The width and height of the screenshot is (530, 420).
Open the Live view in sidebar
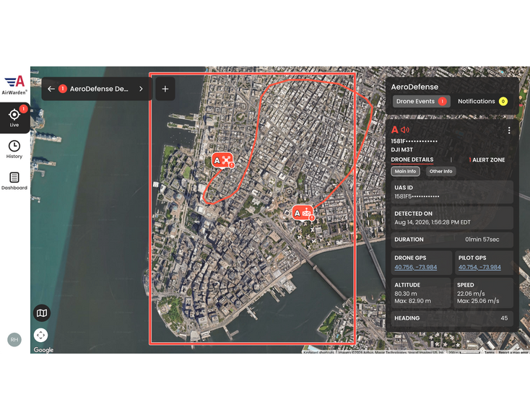[14, 118]
